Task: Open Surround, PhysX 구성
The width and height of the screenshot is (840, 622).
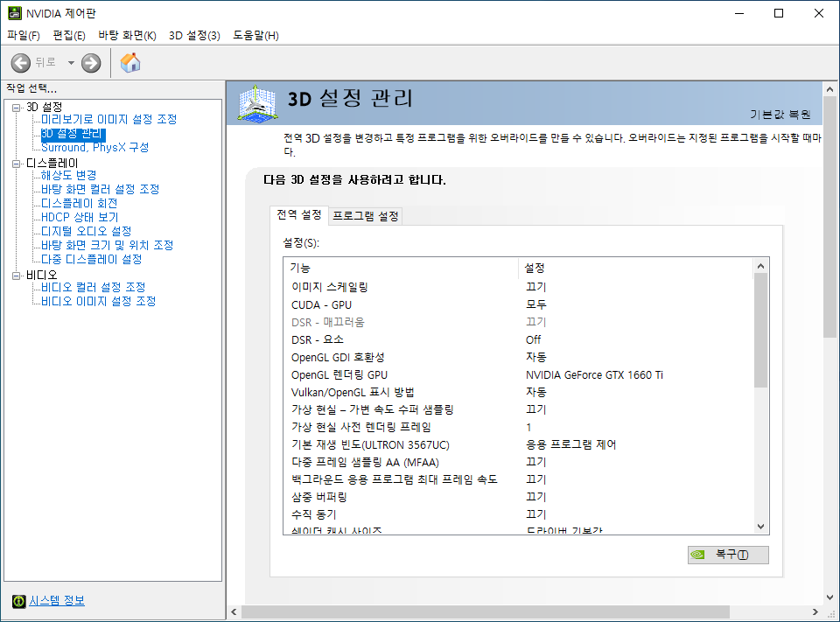Action: pyautogui.click(x=94, y=147)
